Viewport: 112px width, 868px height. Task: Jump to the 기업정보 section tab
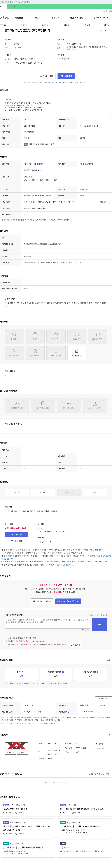[x=107, y=25]
